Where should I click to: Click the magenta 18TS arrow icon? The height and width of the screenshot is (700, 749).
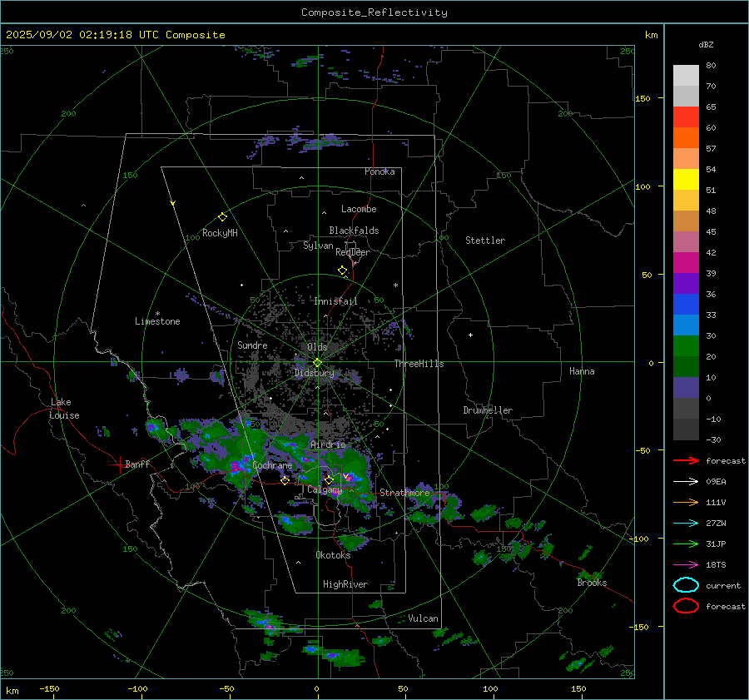686,565
